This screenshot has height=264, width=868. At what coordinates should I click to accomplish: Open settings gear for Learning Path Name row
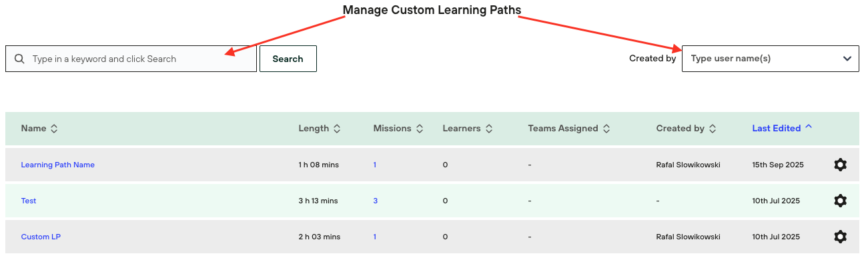841,165
